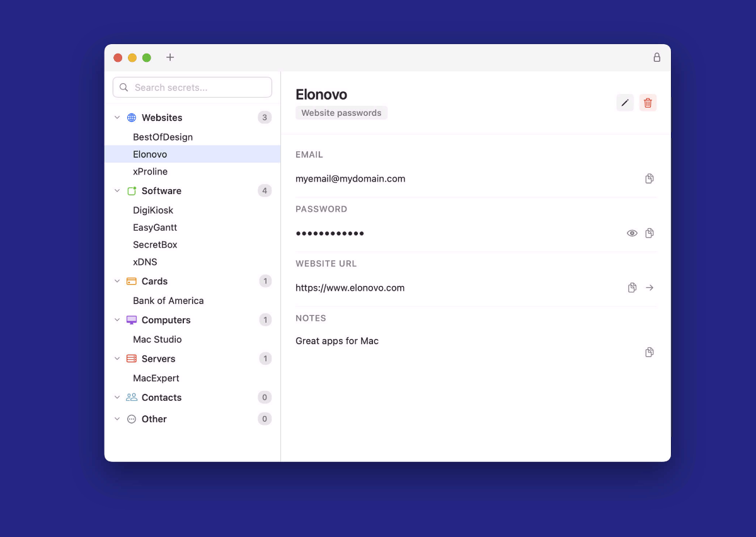756x537 pixels.
Task: Delete the Elonovo entry with trash icon
Action: pyautogui.click(x=648, y=103)
